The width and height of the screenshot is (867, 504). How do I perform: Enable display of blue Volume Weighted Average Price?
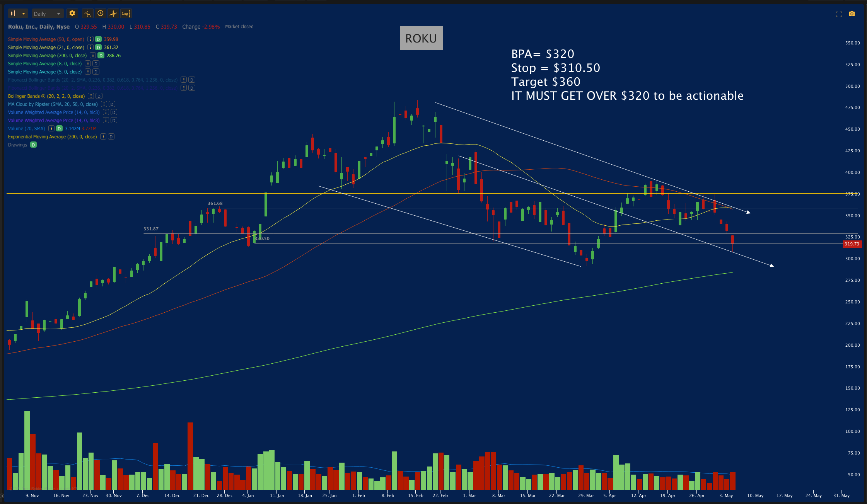pyautogui.click(x=114, y=112)
